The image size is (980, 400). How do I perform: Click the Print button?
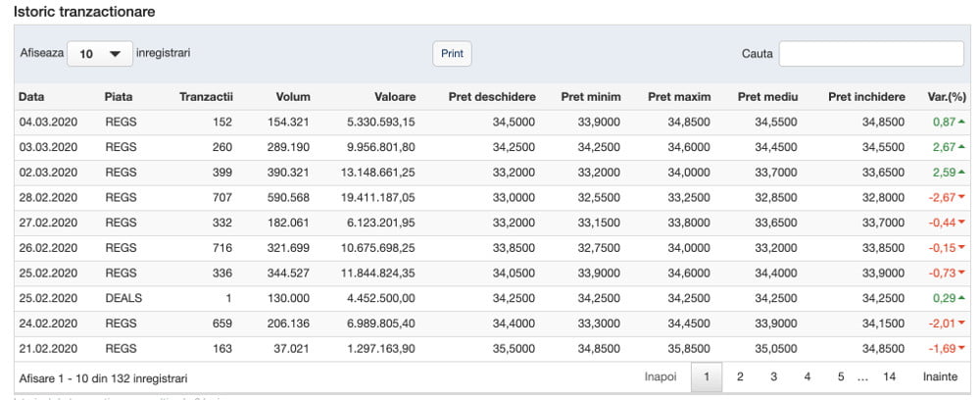[x=452, y=54]
